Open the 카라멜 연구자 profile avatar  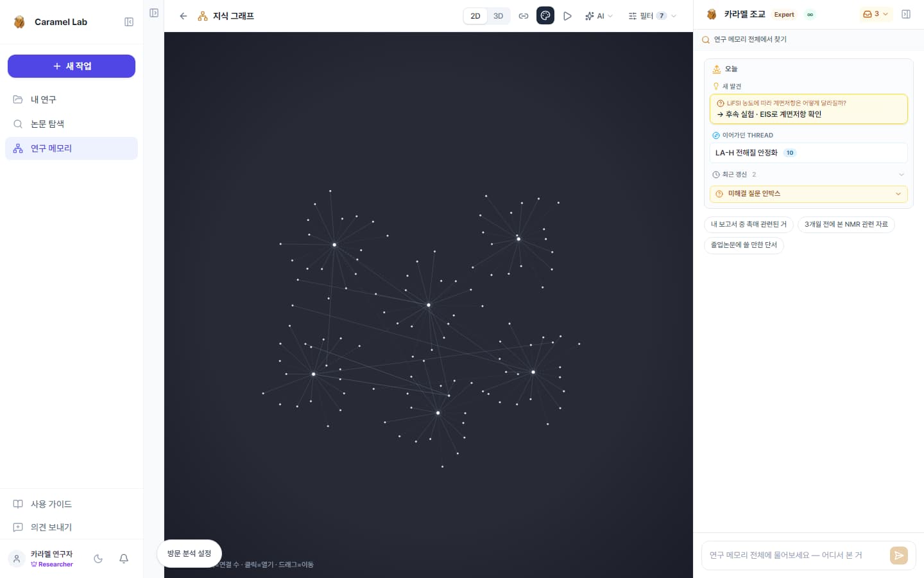pos(17,559)
